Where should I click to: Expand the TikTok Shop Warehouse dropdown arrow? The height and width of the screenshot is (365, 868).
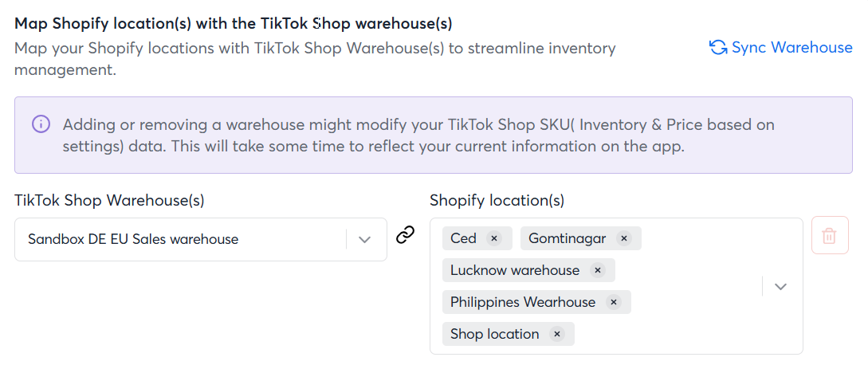(x=365, y=239)
